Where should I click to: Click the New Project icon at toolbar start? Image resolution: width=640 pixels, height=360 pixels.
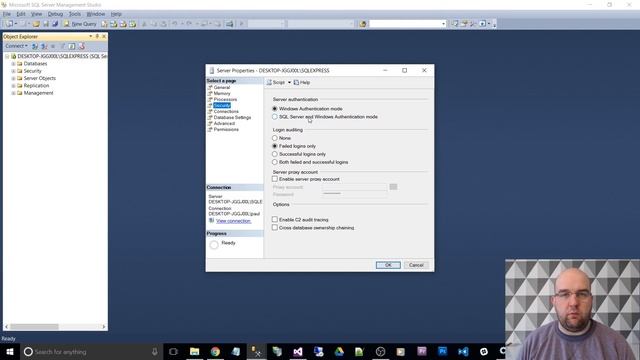pyautogui.click(x=9, y=24)
